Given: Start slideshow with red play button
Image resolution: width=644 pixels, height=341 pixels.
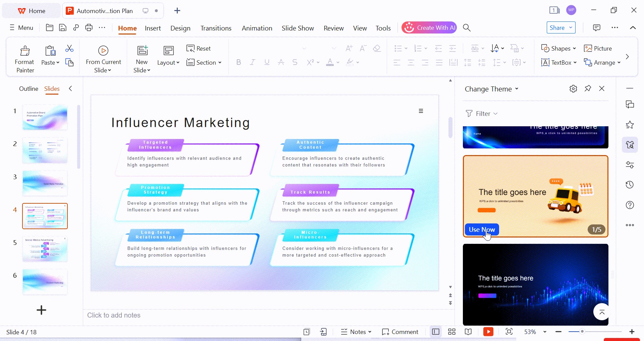Looking at the screenshot, I should coord(488,332).
